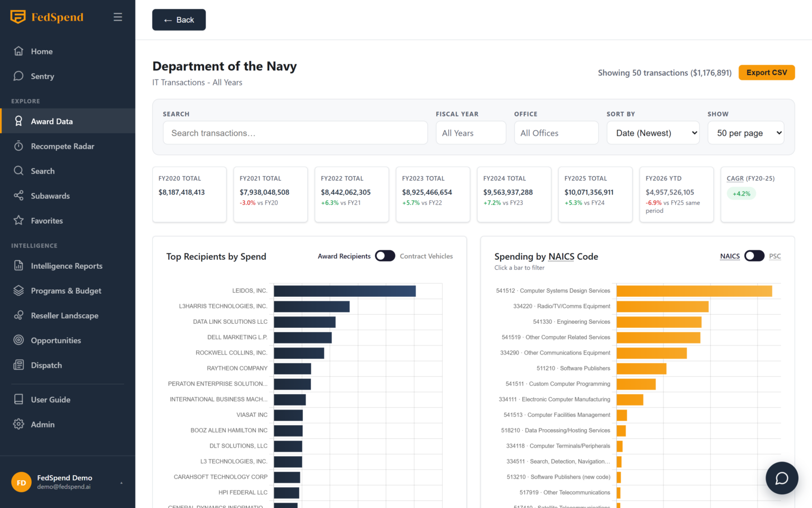The height and width of the screenshot is (508, 812).
Task: Click the LEIDOS, INC. spend bar
Action: (345, 291)
